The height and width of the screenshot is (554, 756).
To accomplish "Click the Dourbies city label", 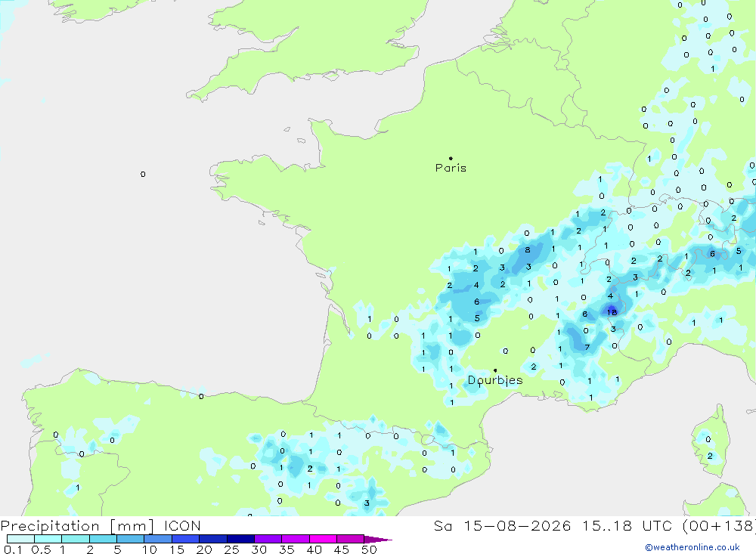I will coord(495,380).
